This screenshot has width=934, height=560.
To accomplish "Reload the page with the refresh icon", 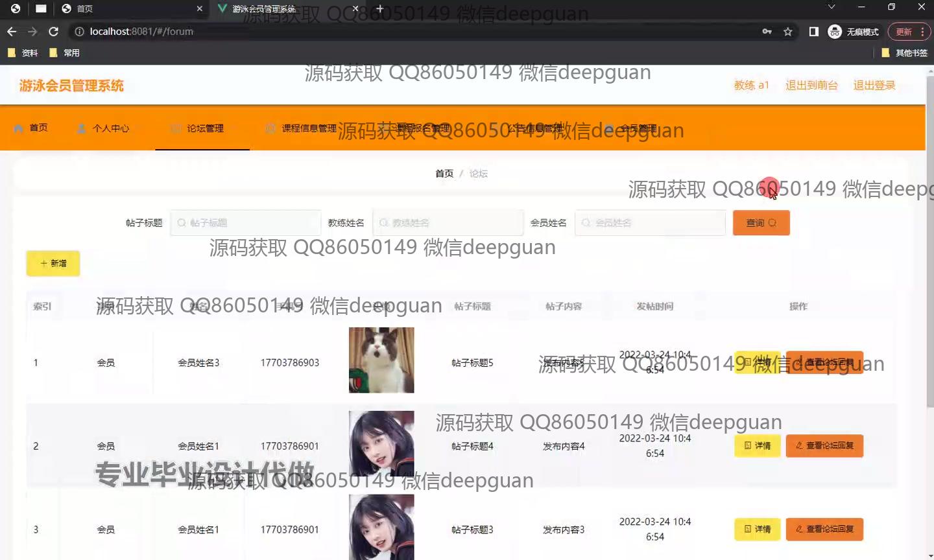I will coord(54,31).
